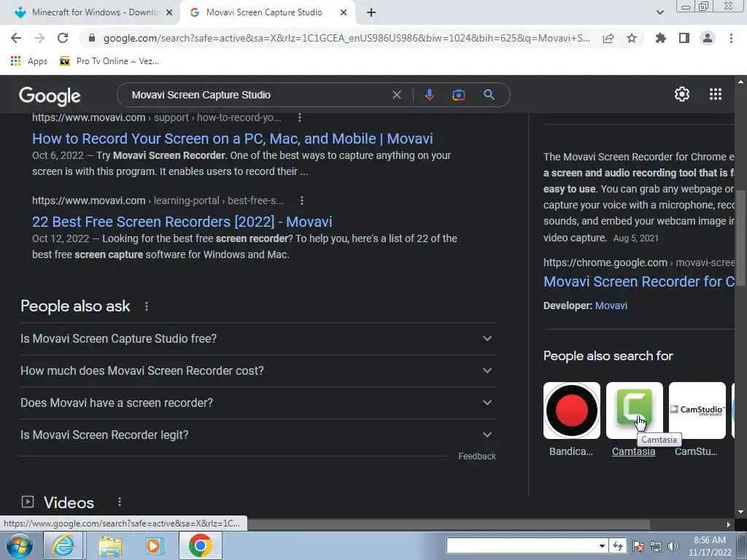This screenshot has width=747, height=560.
Task: Clear the search box with the X
Action: (397, 95)
